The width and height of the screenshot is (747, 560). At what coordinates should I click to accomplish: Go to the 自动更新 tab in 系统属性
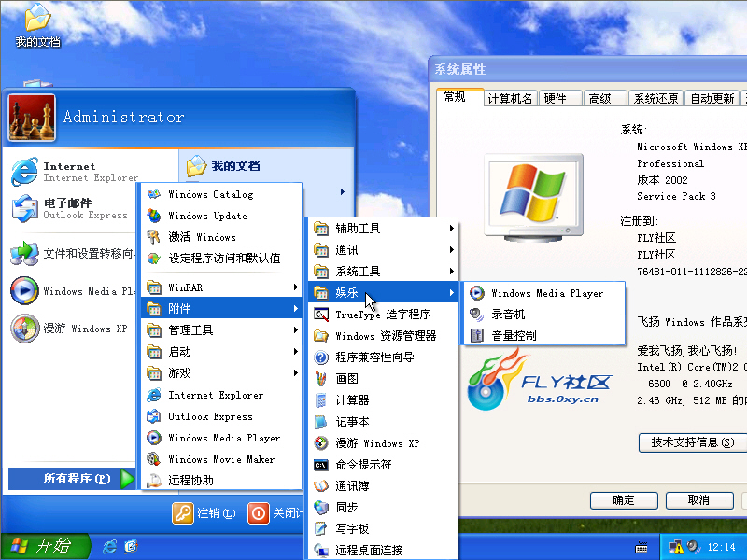712,98
